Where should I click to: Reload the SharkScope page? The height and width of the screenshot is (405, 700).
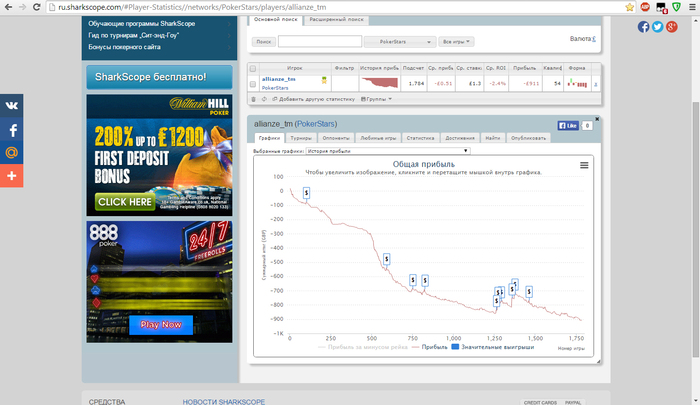pos(37,7)
